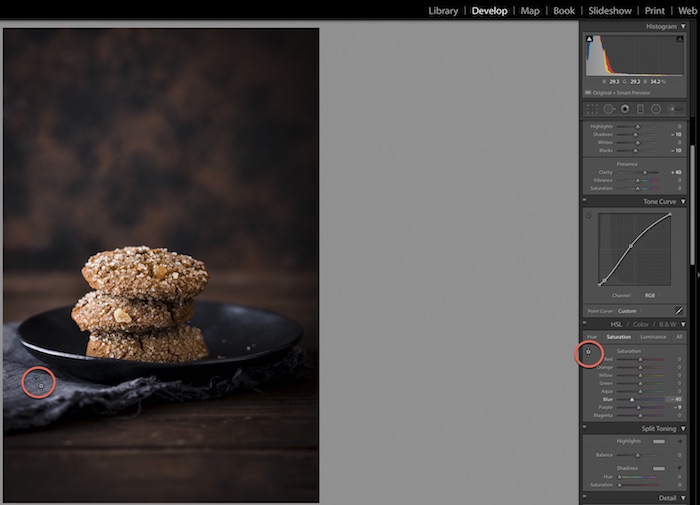Collapse the Detail panel triangle
700x505 pixels.
click(683, 498)
